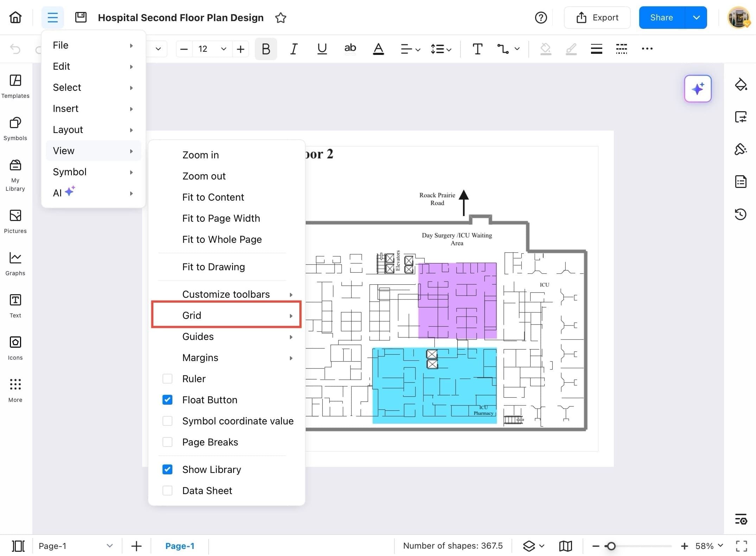Select the Text tool panel in sidebar

[15, 305]
